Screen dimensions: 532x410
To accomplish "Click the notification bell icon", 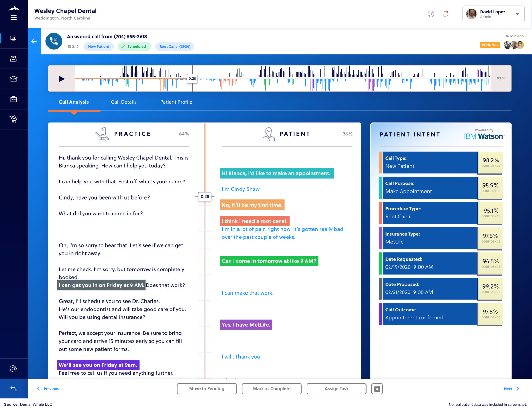I will pos(445,14).
